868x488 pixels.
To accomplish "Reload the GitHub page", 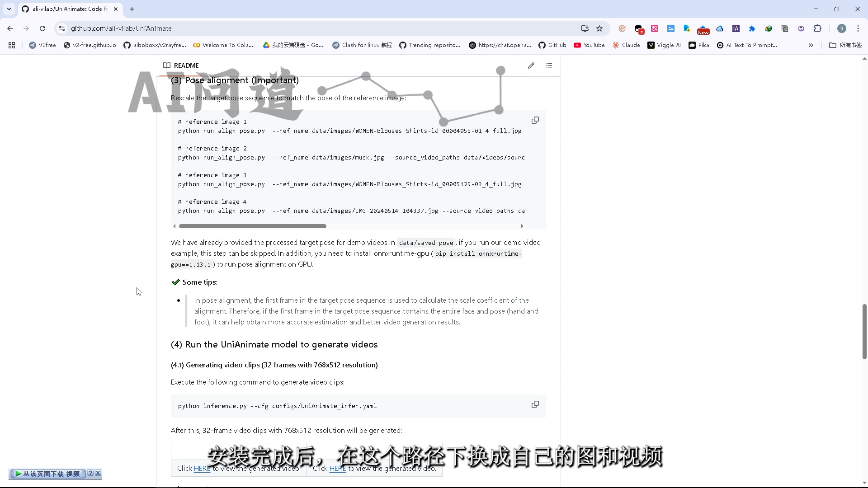I will 42,28.
